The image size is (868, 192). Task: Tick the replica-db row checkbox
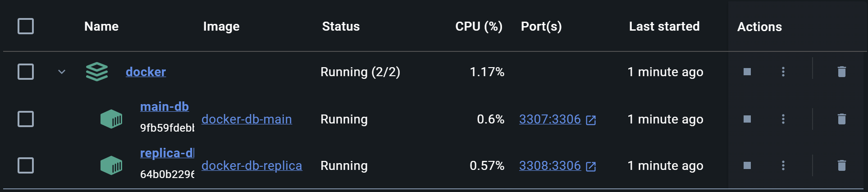click(x=26, y=165)
